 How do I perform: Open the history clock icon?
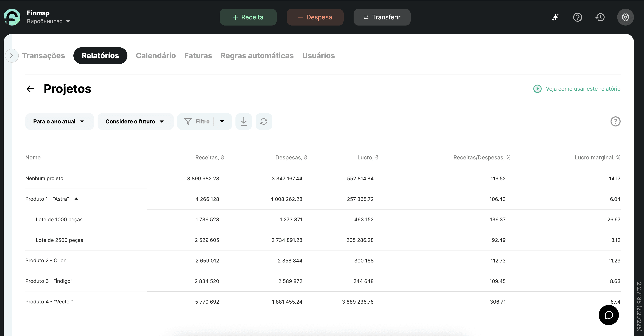[x=600, y=17]
